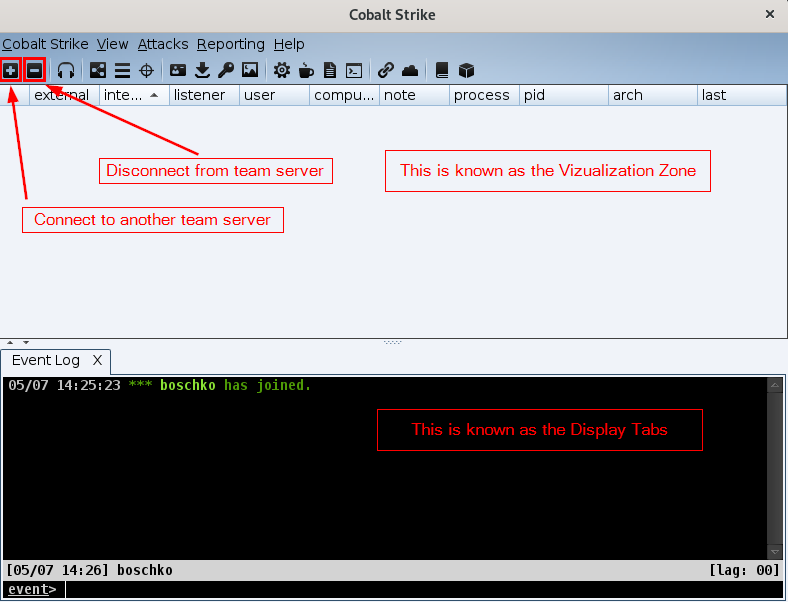788x602 pixels.
Task: Open the Credentials ID card icon
Action: pyautogui.click(x=178, y=70)
